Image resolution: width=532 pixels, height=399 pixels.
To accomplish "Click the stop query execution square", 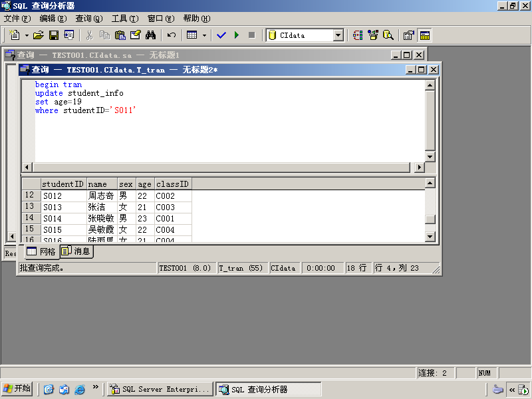I will 252,35.
